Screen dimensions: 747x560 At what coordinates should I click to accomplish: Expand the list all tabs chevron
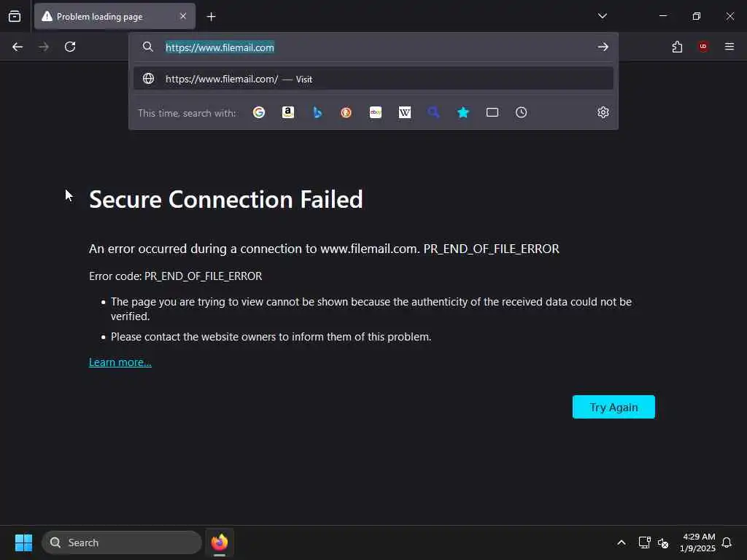[x=603, y=16]
